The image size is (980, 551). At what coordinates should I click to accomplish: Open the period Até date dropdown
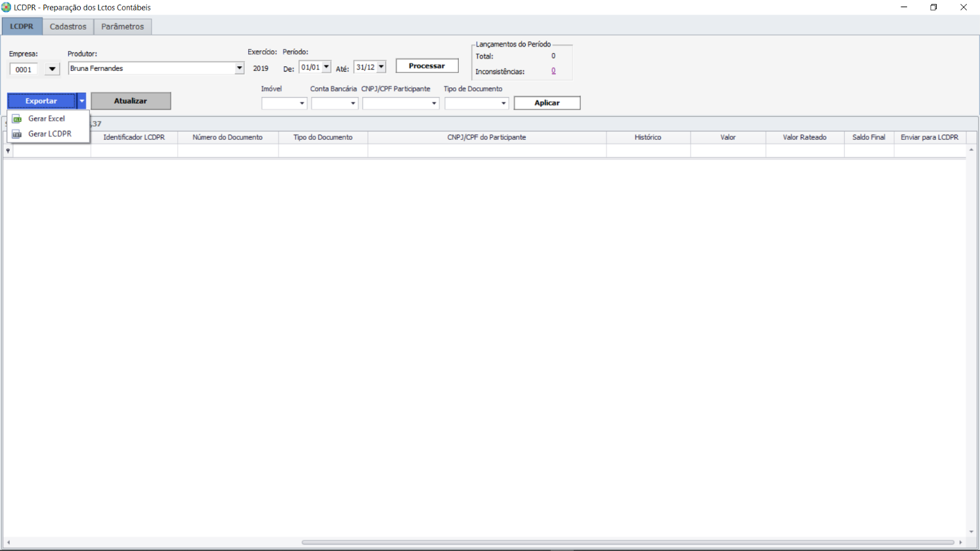(381, 67)
